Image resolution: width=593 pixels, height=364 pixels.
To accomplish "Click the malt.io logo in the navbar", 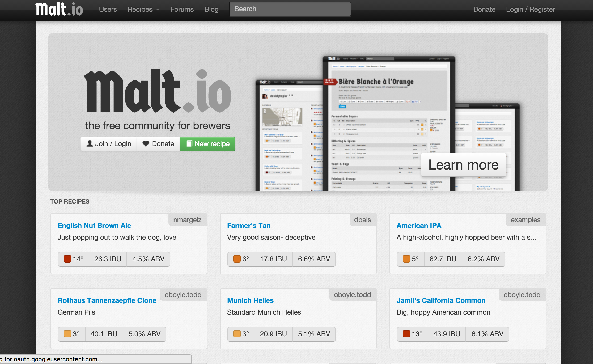I will click(x=59, y=9).
